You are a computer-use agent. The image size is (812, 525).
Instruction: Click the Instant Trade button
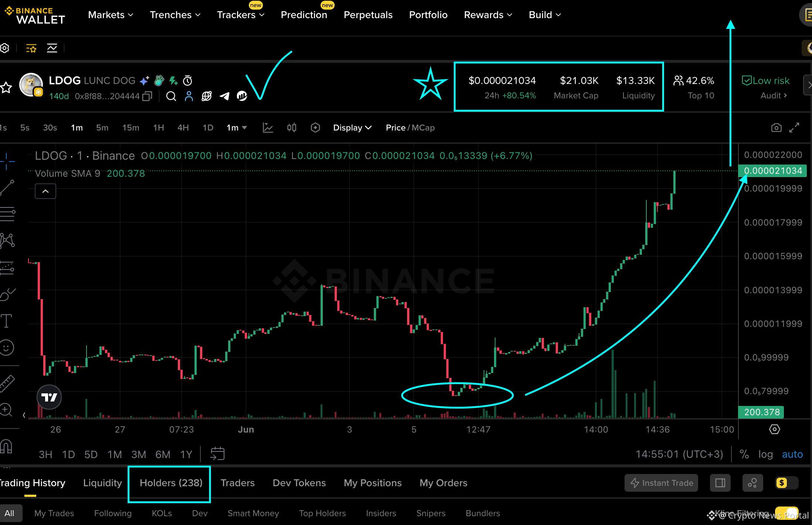coord(662,483)
